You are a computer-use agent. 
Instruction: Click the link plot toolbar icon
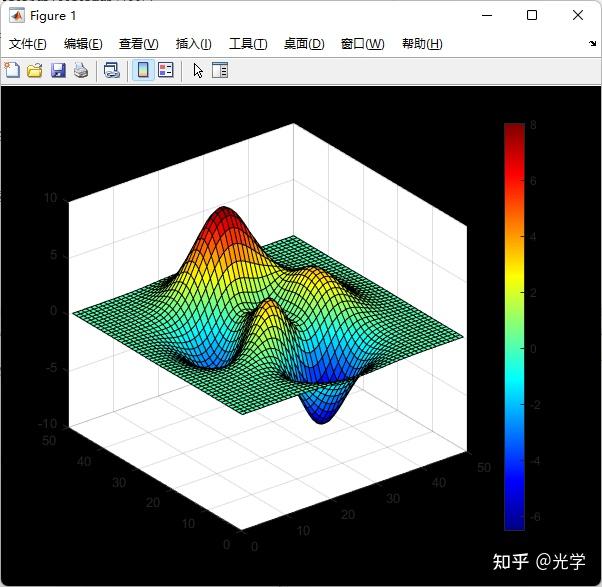point(112,71)
